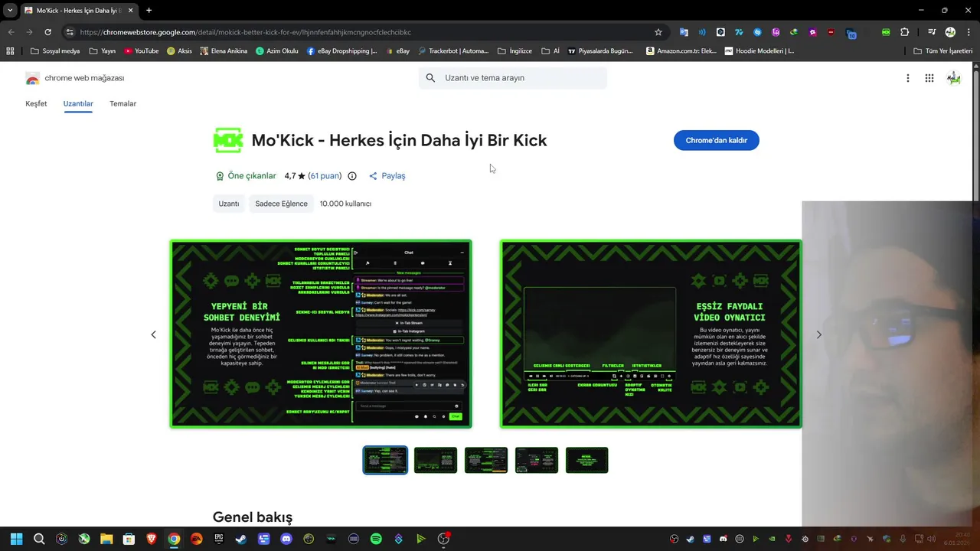Viewport: 980px width, 551px height.
Task: Click the rating info circle icon
Action: [352, 176]
